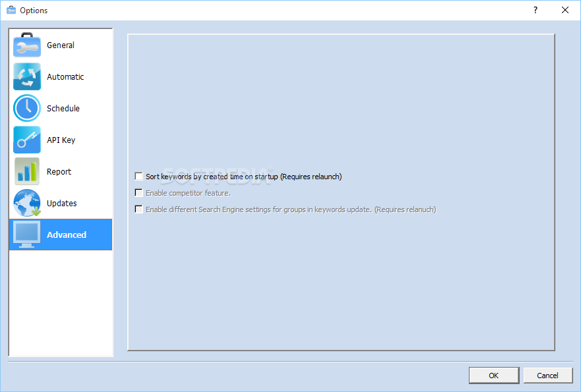Click the General wrench toolbox icon
This screenshot has height=392, width=581.
point(26,45)
